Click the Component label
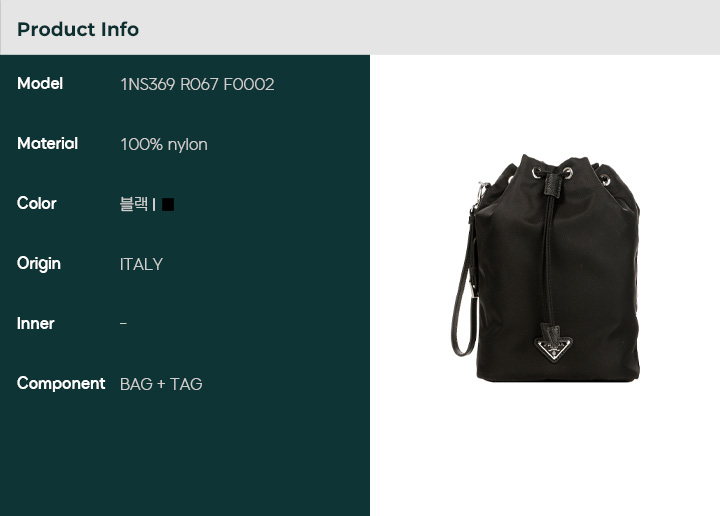Screen dimensions: 720x516 coord(61,383)
